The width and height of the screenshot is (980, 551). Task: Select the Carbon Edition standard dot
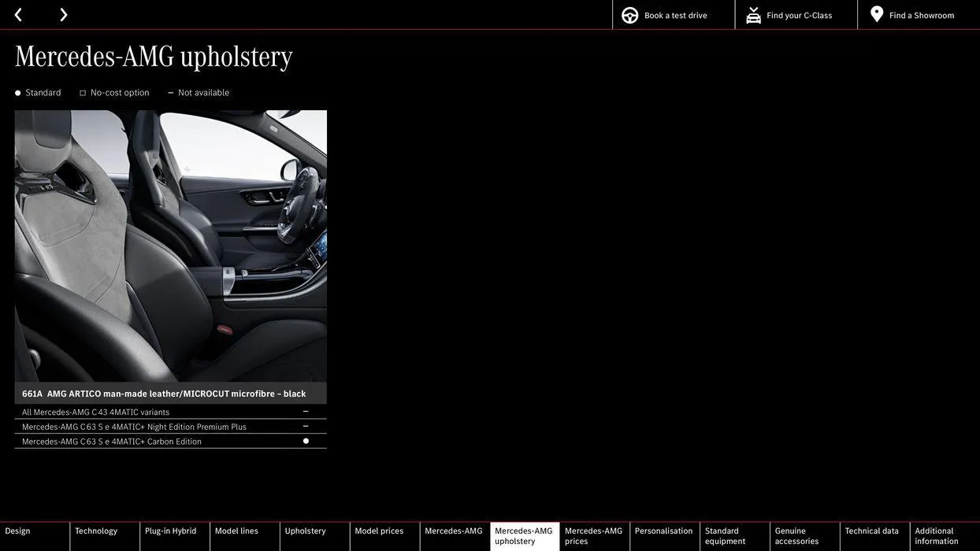(x=306, y=441)
